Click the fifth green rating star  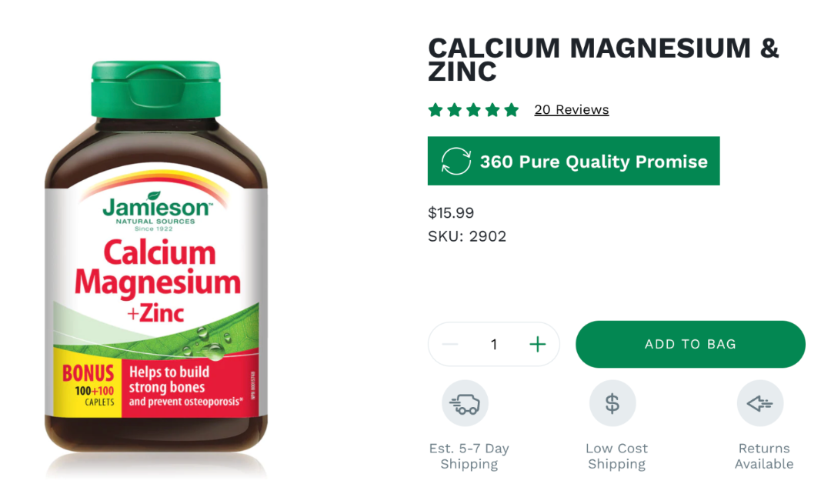512,110
